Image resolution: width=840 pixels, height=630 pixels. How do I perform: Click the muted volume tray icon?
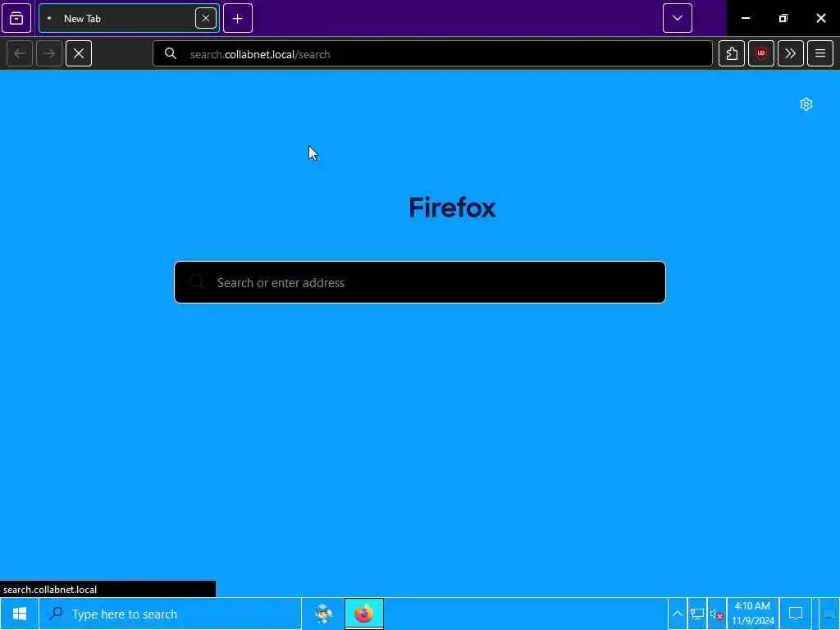[x=717, y=614]
